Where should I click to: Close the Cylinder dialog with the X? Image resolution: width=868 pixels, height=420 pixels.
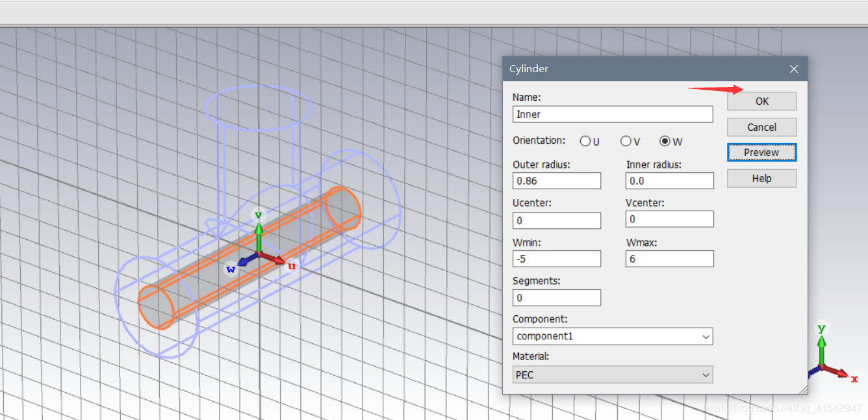click(x=793, y=69)
